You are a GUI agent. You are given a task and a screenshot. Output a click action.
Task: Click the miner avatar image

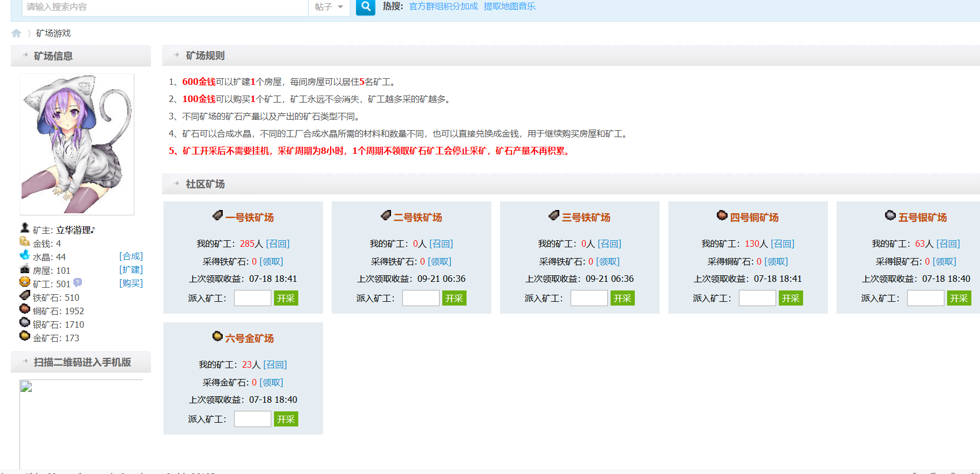77,144
